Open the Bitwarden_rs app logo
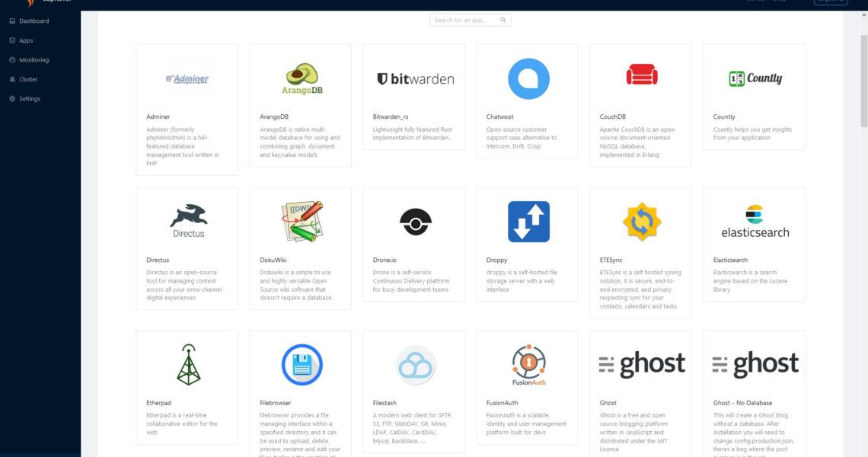This screenshot has height=457, width=868. (x=415, y=78)
